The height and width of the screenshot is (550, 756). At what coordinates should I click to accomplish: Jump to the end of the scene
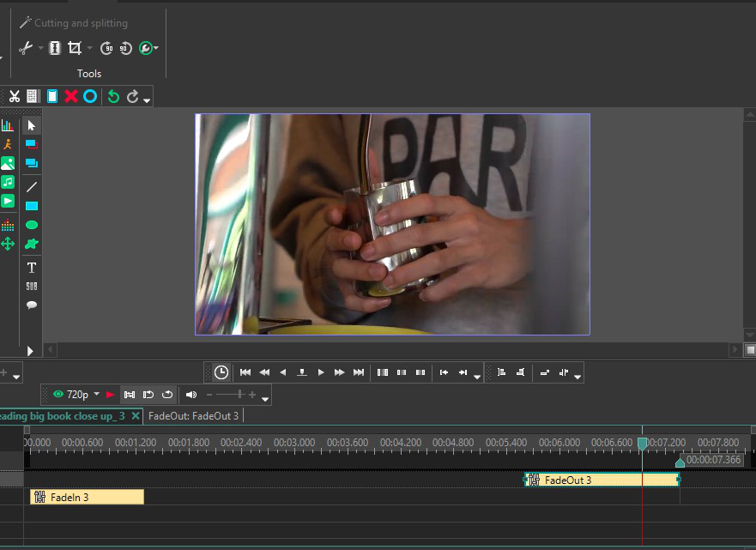coord(359,372)
